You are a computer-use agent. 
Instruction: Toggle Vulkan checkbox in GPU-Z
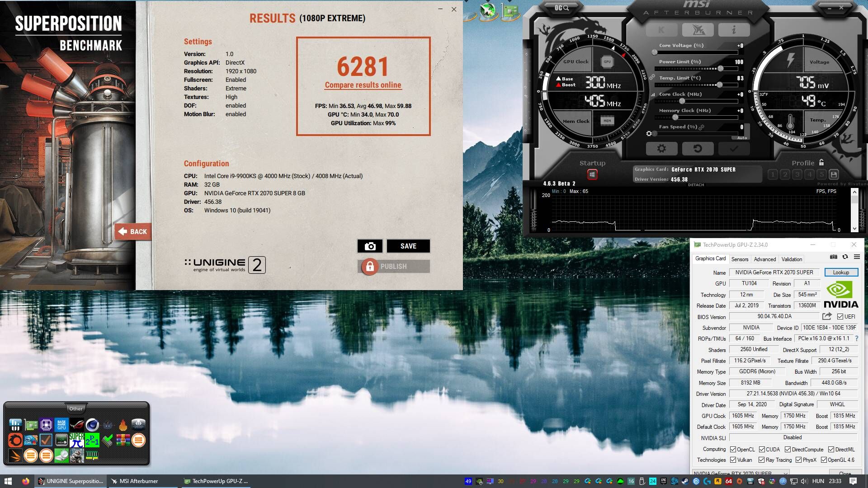coord(733,460)
